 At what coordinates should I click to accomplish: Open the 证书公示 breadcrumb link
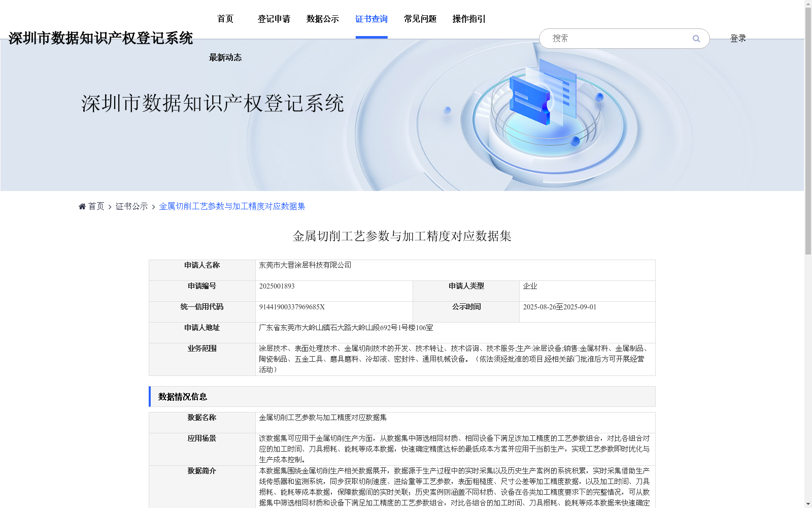pos(131,206)
